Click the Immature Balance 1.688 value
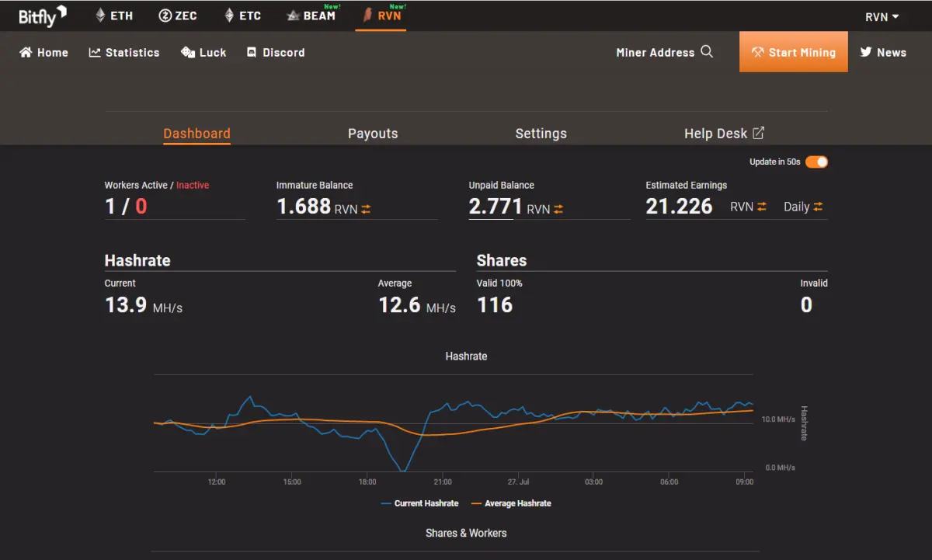The height and width of the screenshot is (560, 932). 304,206
